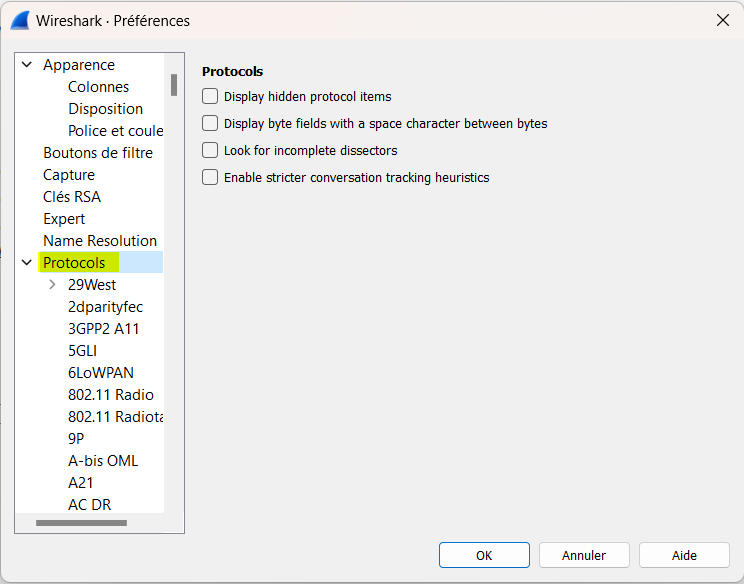
Task: Open the Disposition preferences page
Action: point(105,109)
